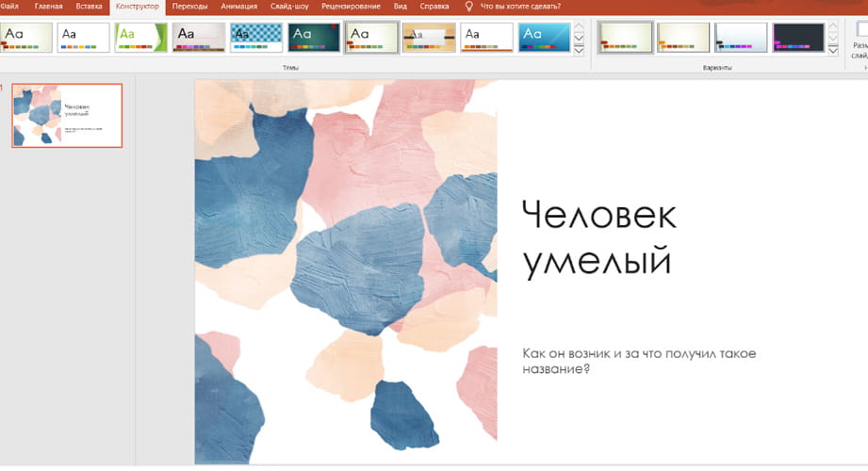The width and height of the screenshot is (868, 471).
Task: Go to the Слайд-шоу tab
Action: (288, 7)
